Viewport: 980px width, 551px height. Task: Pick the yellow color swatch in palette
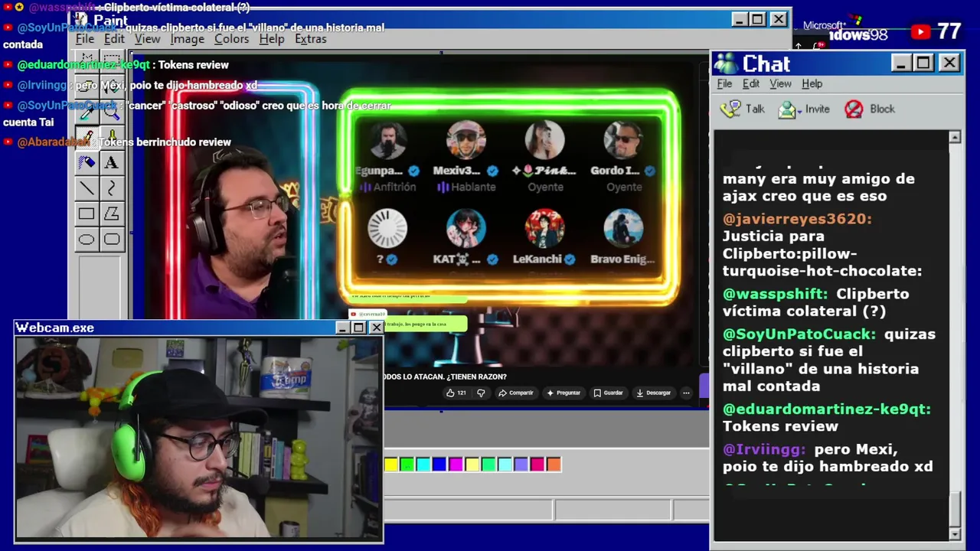[390, 464]
